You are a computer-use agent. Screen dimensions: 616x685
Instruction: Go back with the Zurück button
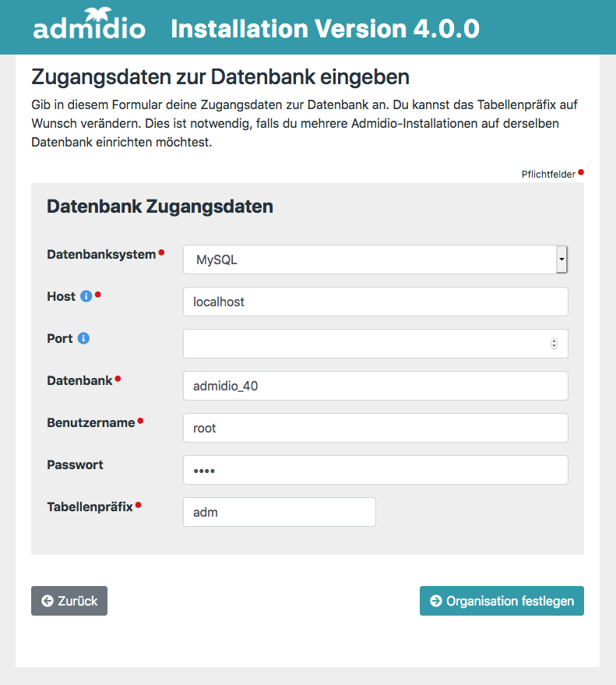tap(69, 601)
